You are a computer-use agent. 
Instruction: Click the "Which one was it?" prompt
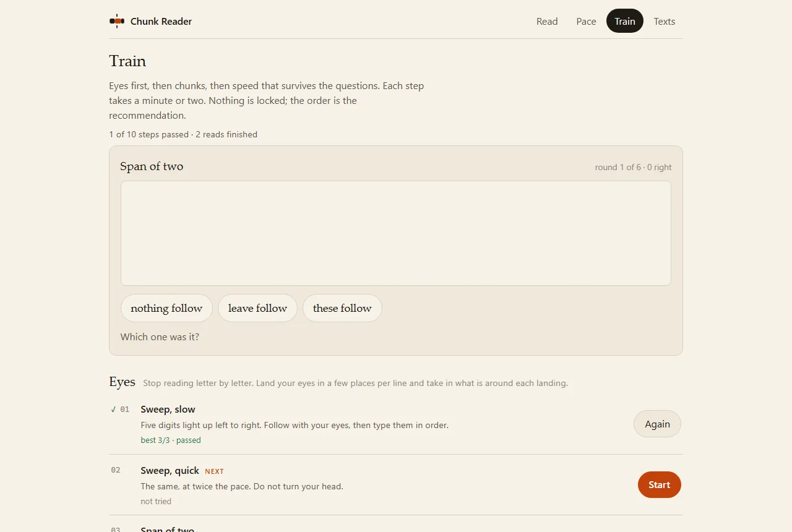pos(160,337)
